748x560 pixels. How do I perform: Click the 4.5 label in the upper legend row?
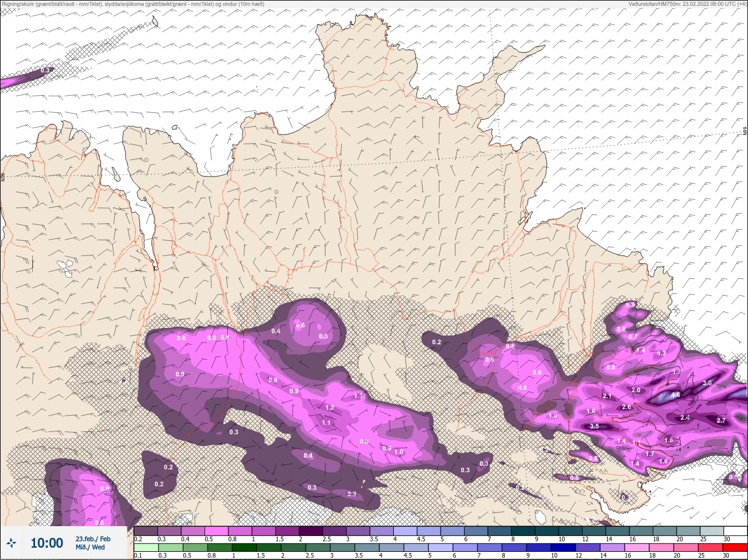(421, 539)
